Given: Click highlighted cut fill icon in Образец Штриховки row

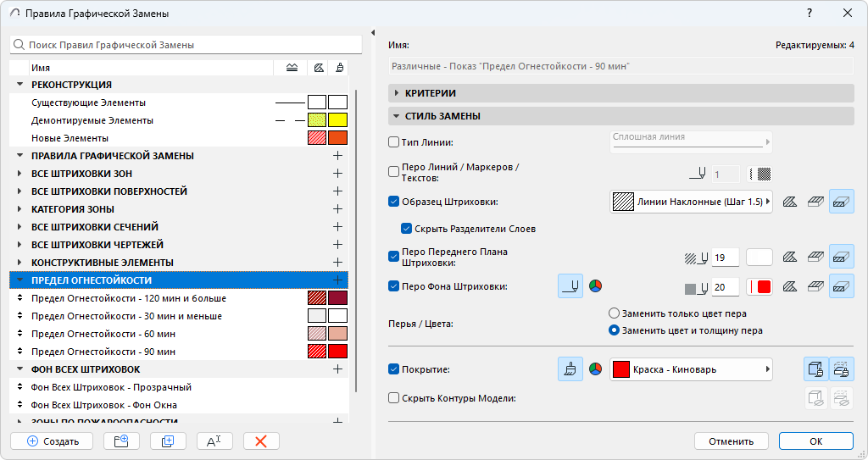Looking at the screenshot, I should pos(842,202).
